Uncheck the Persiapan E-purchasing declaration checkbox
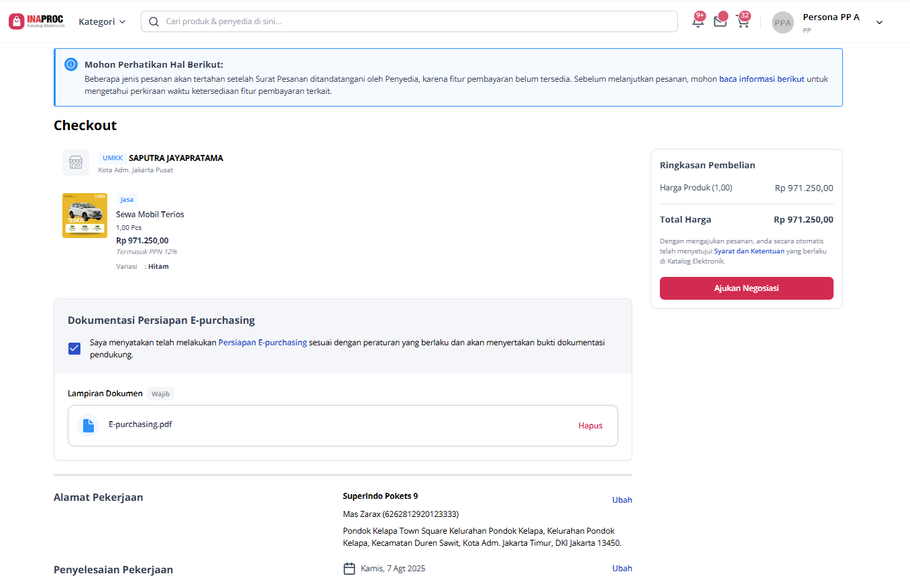Image resolution: width=910 pixels, height=588 pixels. tap(74, 349)
